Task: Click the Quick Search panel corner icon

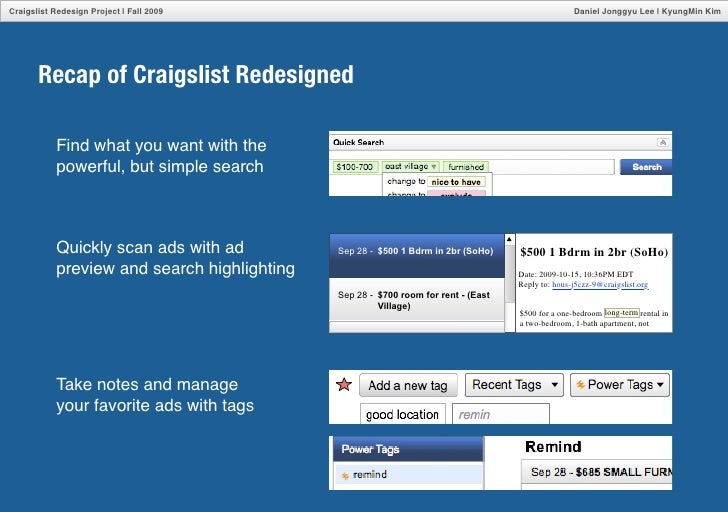Action: (663, 143)
